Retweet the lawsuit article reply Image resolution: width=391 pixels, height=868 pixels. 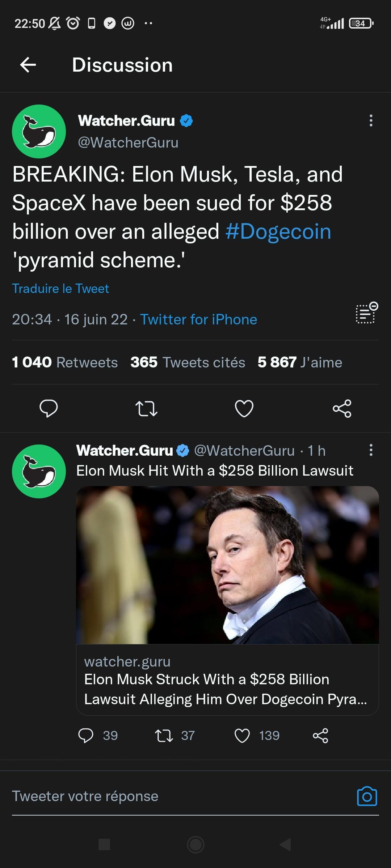coord(165,735)
